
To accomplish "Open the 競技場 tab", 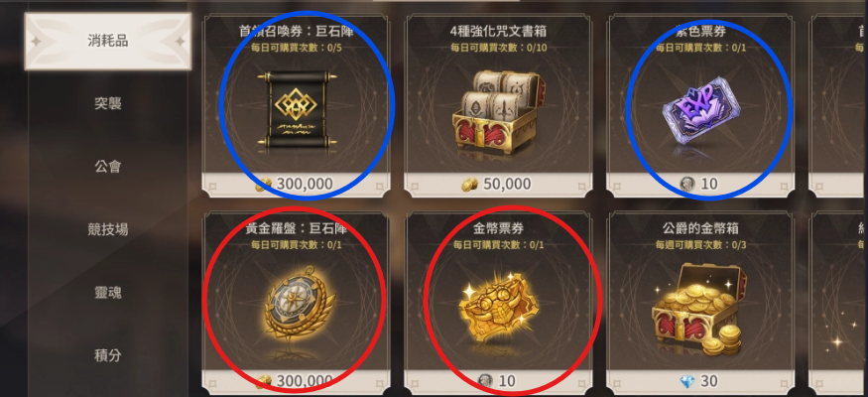I will 108,229.
